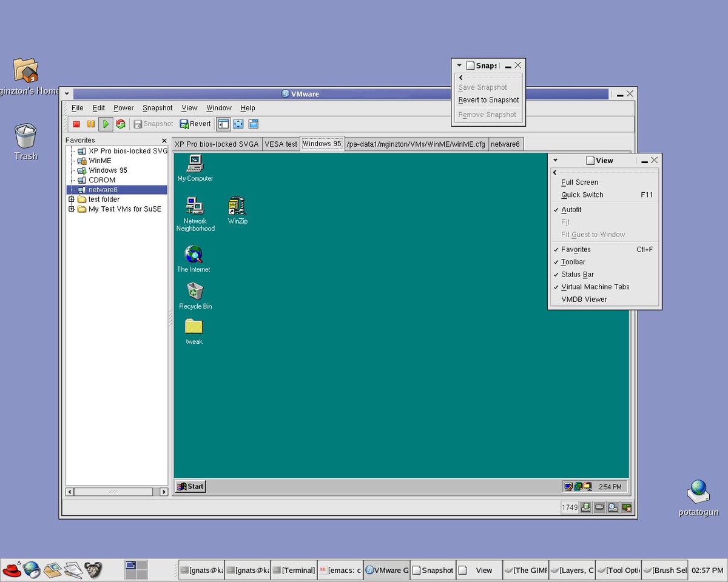Viewport: 728px width, 582px height.
Task: Select CDROM in the Favorites list
Action: [101, 180]
